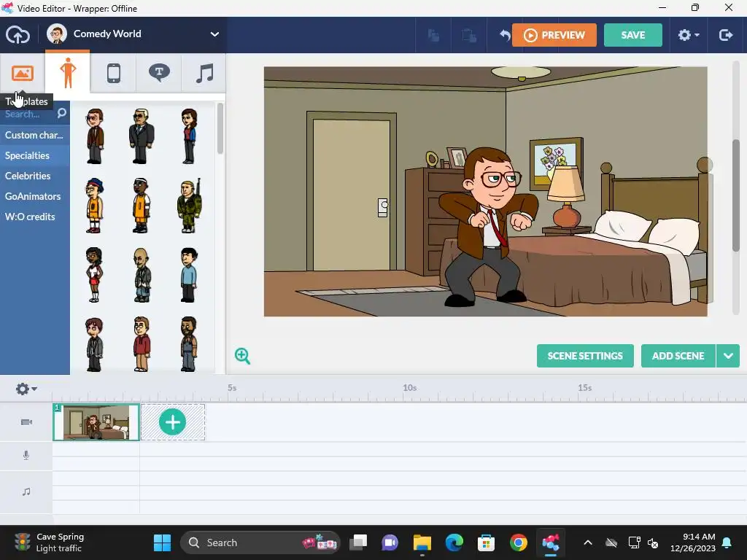
Task: Pick the character in gray suit, bottom row
Action: (94, 344)
